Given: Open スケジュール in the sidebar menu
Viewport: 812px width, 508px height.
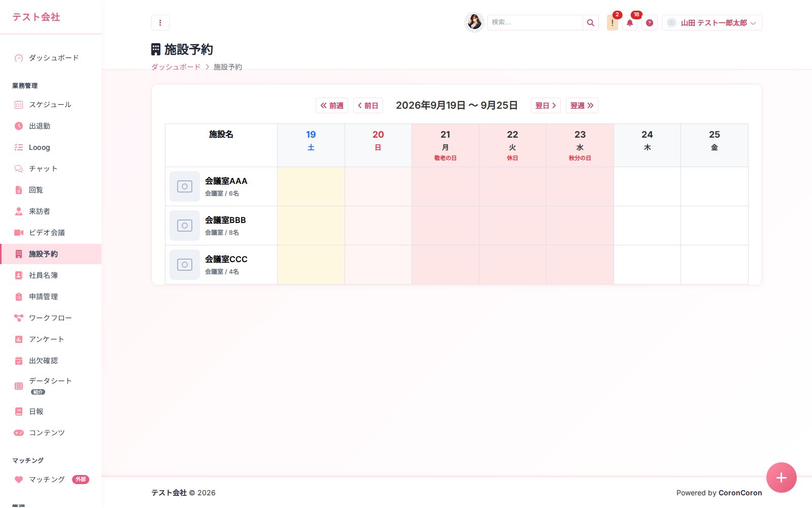Looking at the screenshot, I should point(51,105).
